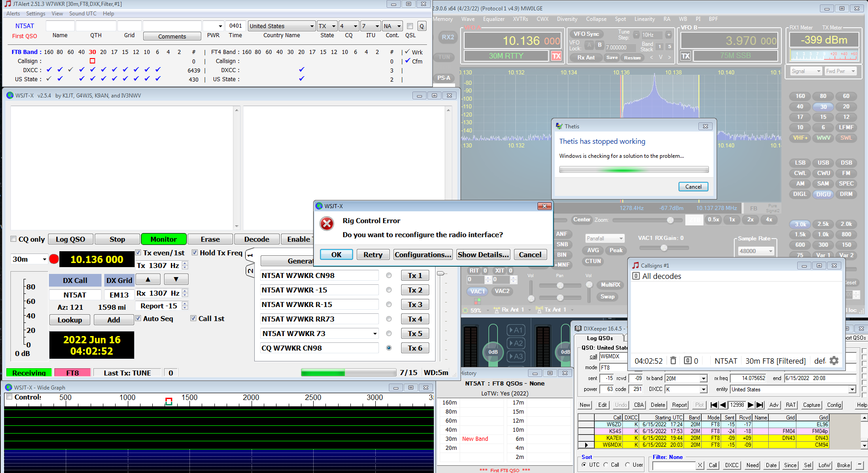Screen dimensions: 868x473
Task: Click the VFO A TX indicator in Thetis
Action: click(x=556, y=56)
